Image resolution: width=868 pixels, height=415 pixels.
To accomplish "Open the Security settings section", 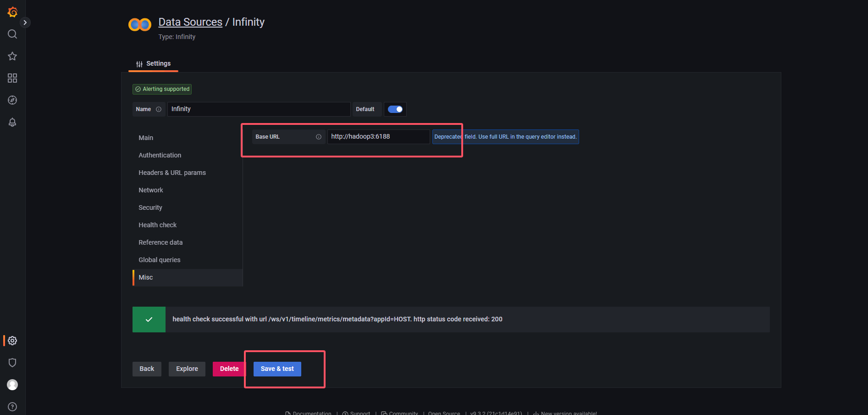I will [188, 207].
